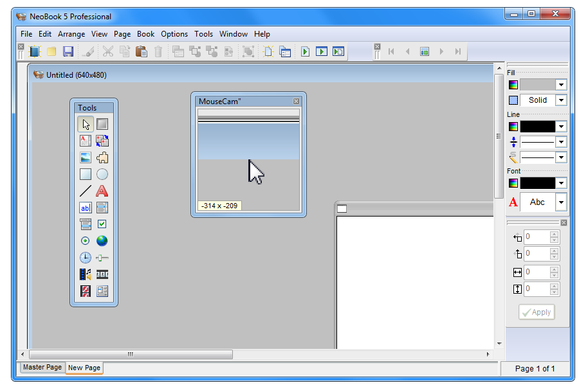Switch to the Master Page tab
The image size is (588, 392).
tap(42, 368)
